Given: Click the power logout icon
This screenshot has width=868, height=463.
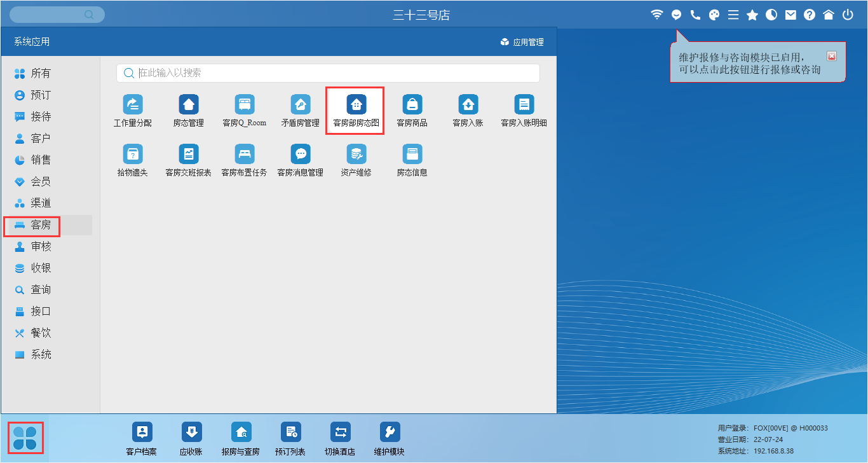Looking at the screenshot, I should click(848, 15).
